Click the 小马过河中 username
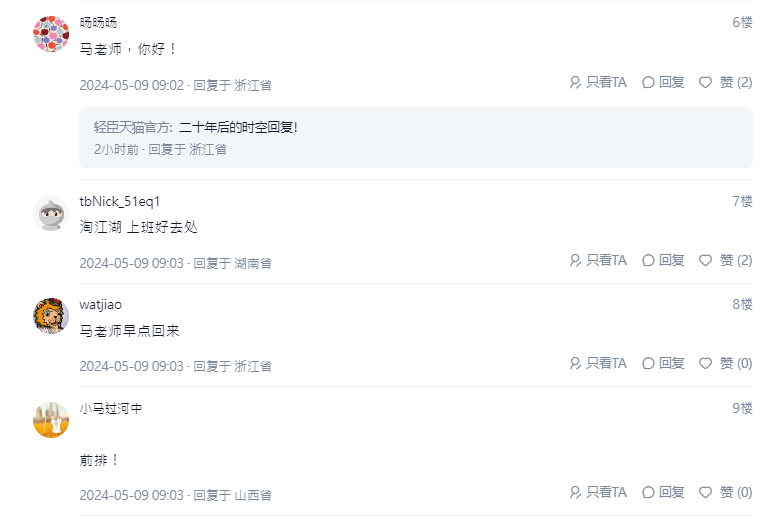The height and width of the screenshot is (517, 780). [111, 408]
